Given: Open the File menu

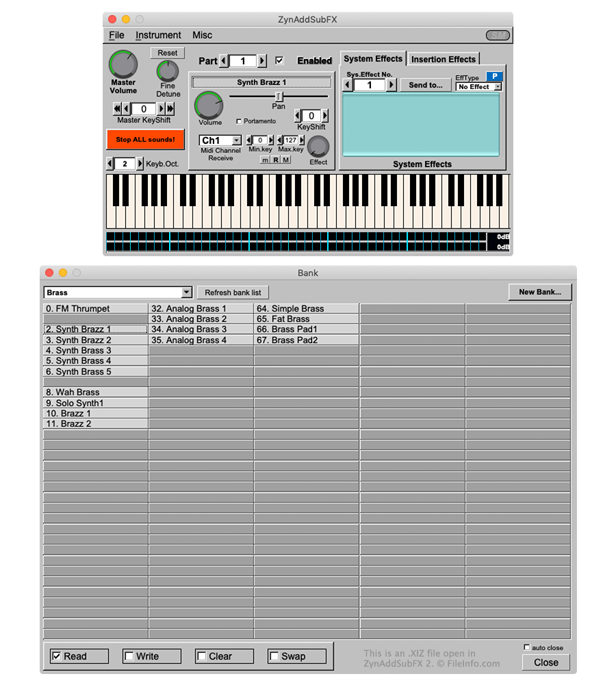Looking at the screenshot, I should pyautogui.click(x=116, y=35).
